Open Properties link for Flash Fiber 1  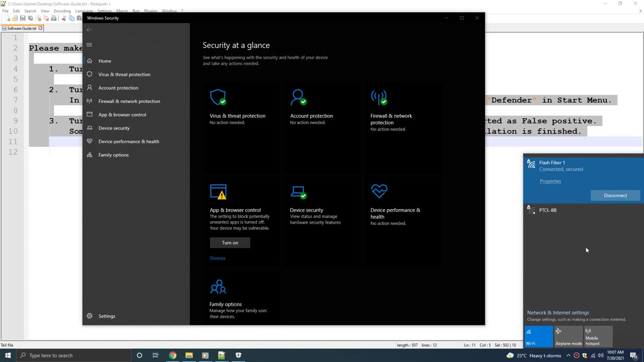click(550, 182)
